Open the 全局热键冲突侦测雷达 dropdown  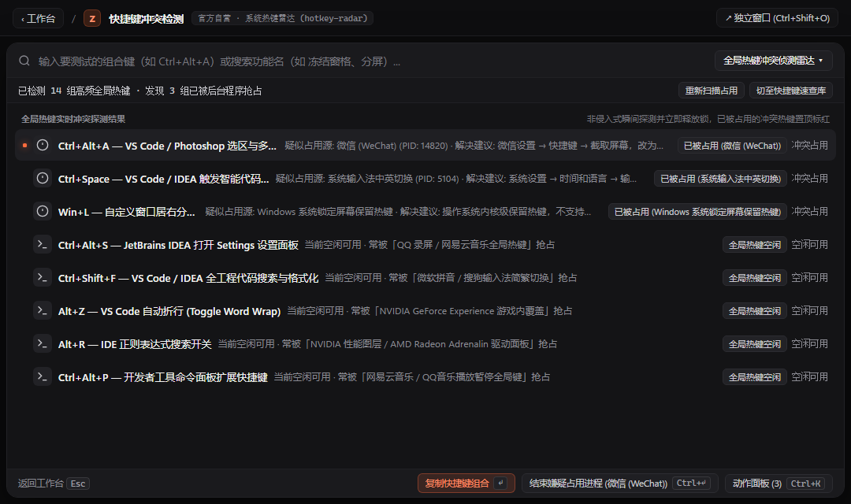point(774,60)
